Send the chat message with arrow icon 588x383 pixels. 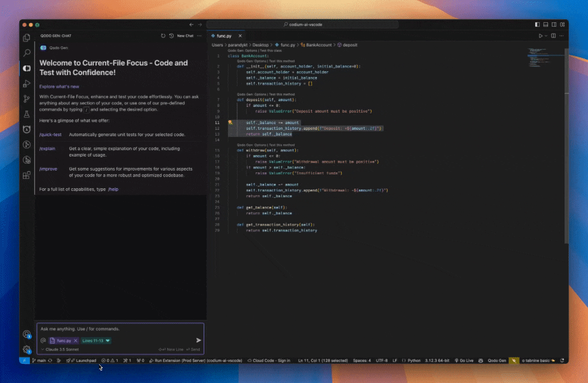point(198,340)
